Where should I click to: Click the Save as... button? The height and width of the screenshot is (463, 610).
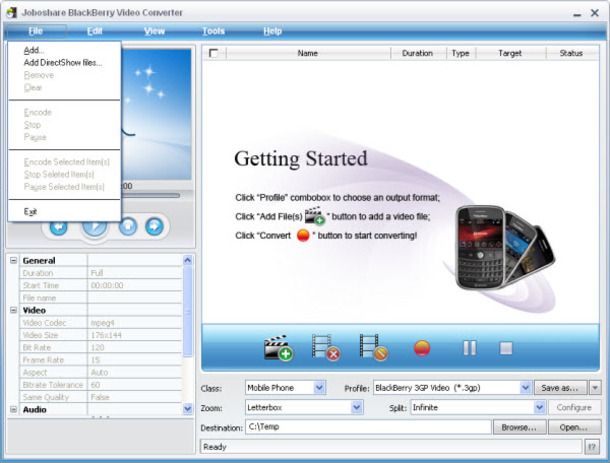561,388
